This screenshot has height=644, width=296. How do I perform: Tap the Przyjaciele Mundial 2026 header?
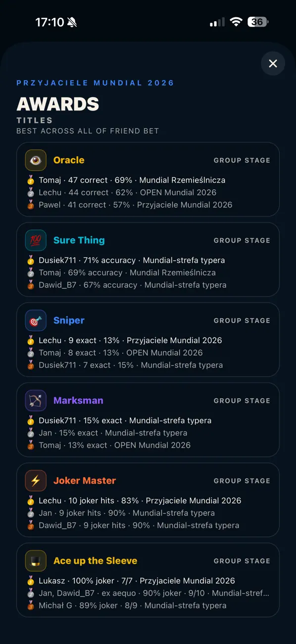click(x=96, y=83)
